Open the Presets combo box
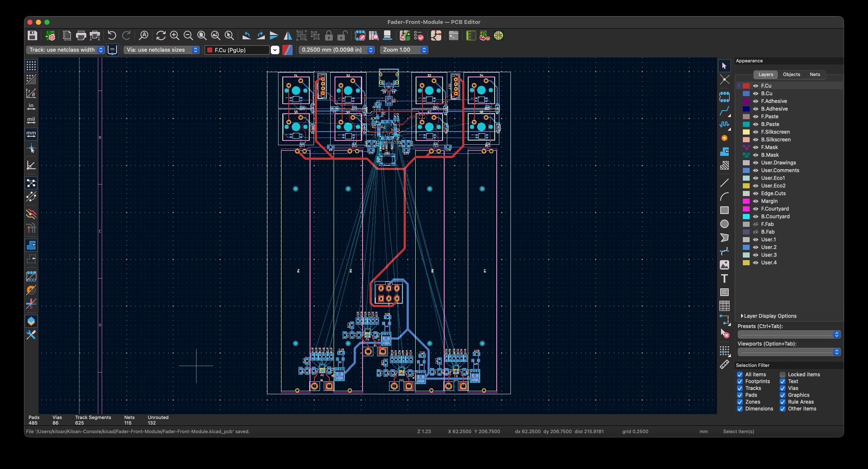 [789, 334]
